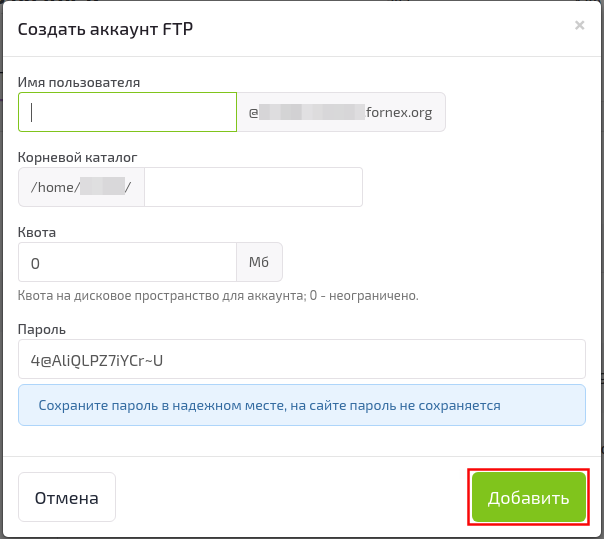Click the Имя пользователя input field

[127, 113]
